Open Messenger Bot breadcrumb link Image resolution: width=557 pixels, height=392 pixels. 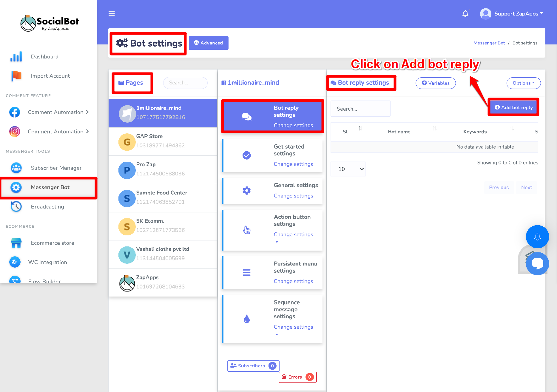point(489,43)
